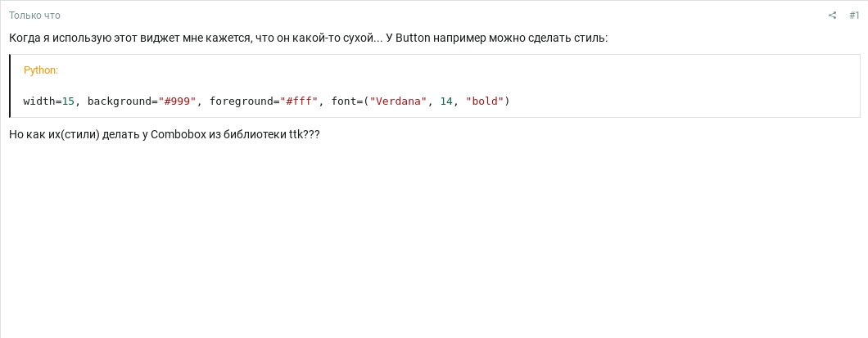Click the 'Python:' code block label
Viewport: 868px width, 338px height.
(x=41, y=70)
